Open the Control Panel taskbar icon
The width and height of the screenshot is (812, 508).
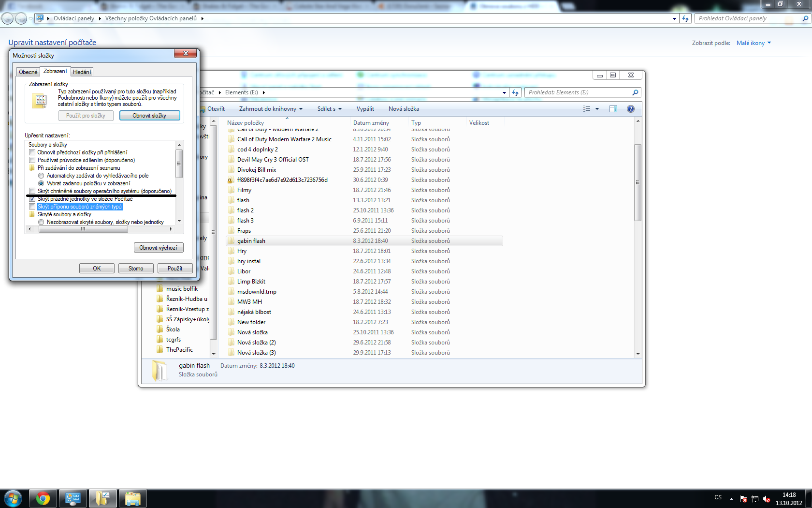tap(73, 498)
